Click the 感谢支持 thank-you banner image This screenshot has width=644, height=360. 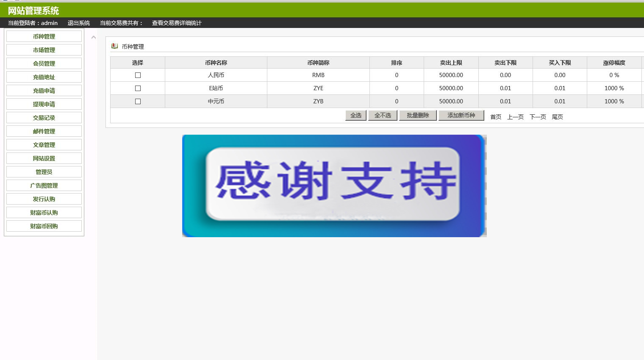coord(334,186)
